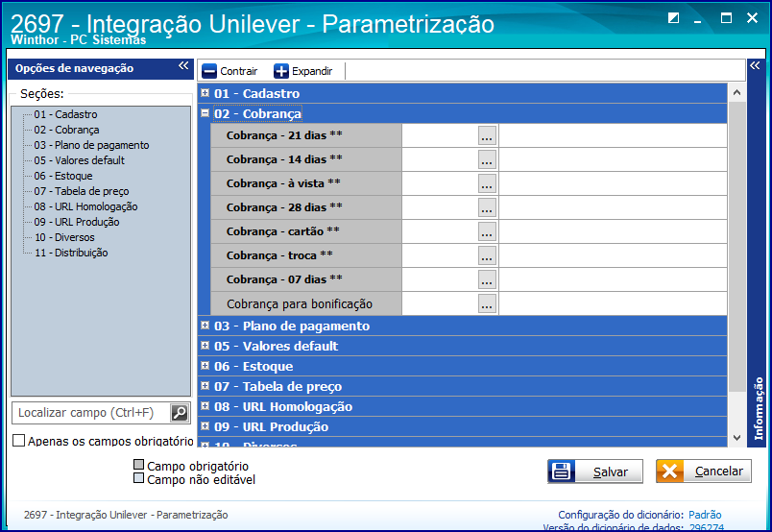Expand the 06 - Estoque section
This screenshot has height=532, width=772.
[x=205, y=366]
